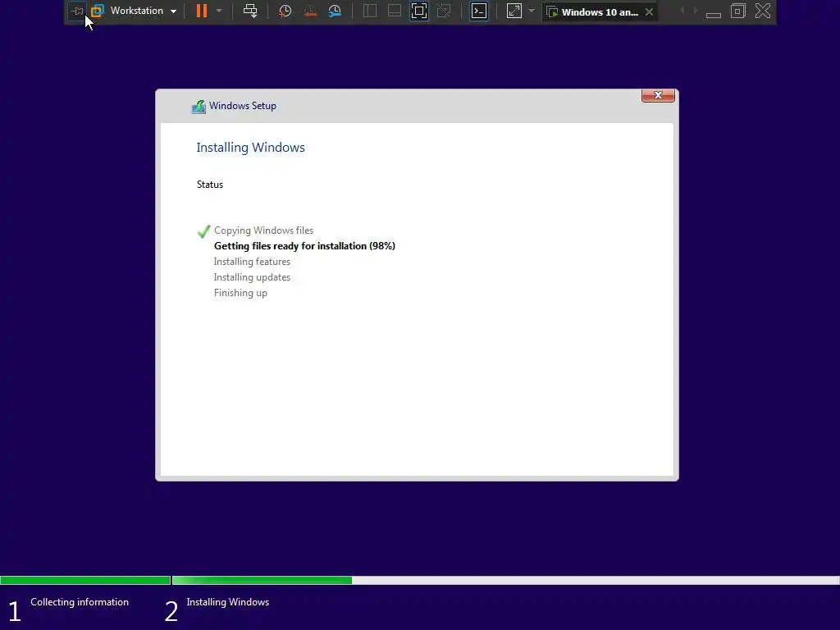This screenshot has width=840, height=630.
Task: Close the VMware Workstation window
Action: tap(763, 11)
